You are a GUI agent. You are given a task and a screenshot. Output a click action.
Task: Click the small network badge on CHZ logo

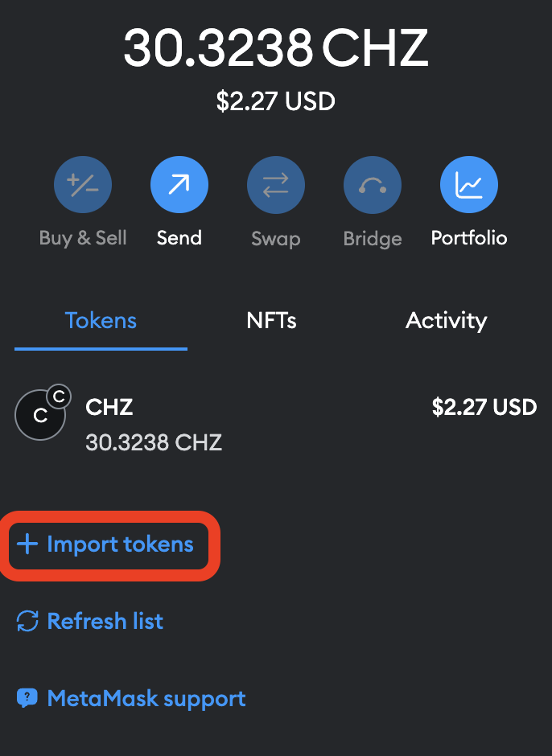coord(58,396)
